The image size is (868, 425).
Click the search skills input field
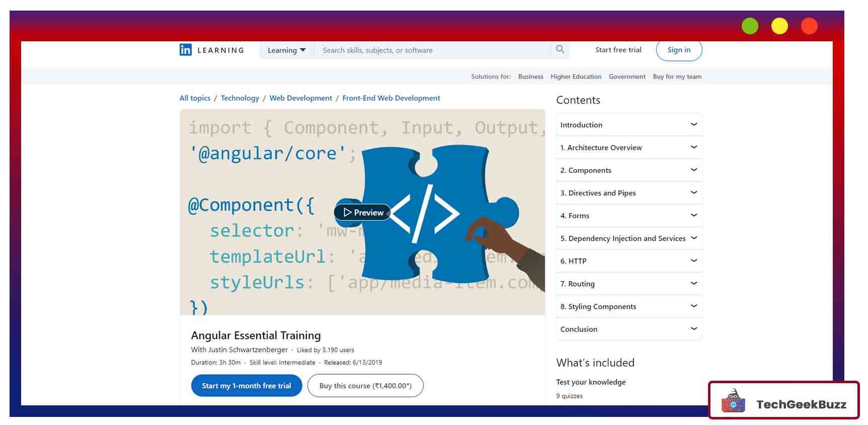433,50
